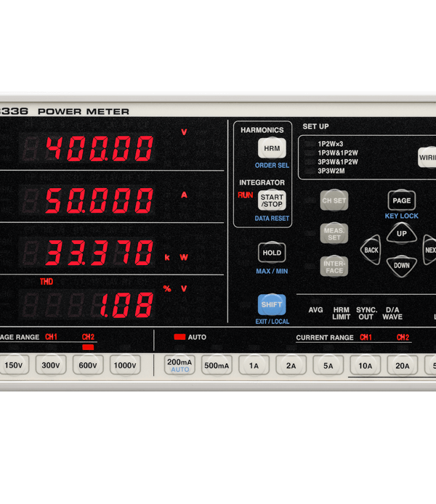Click the red AUTO indicator light
Image resolution: width=436 pixels, height=504 pixels.
(179, 337)
